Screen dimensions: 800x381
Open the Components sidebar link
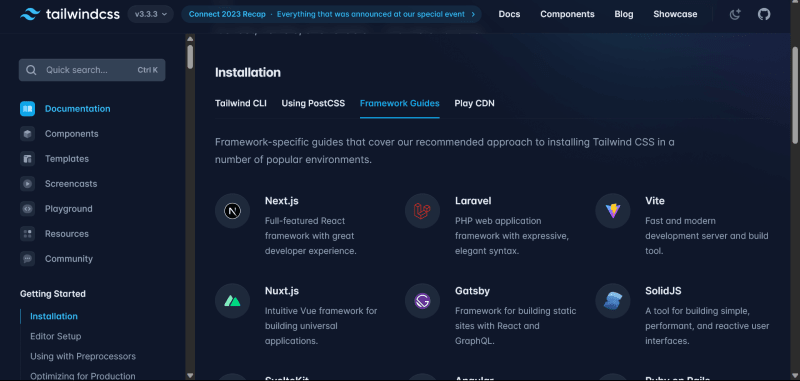tap(71, 134)
